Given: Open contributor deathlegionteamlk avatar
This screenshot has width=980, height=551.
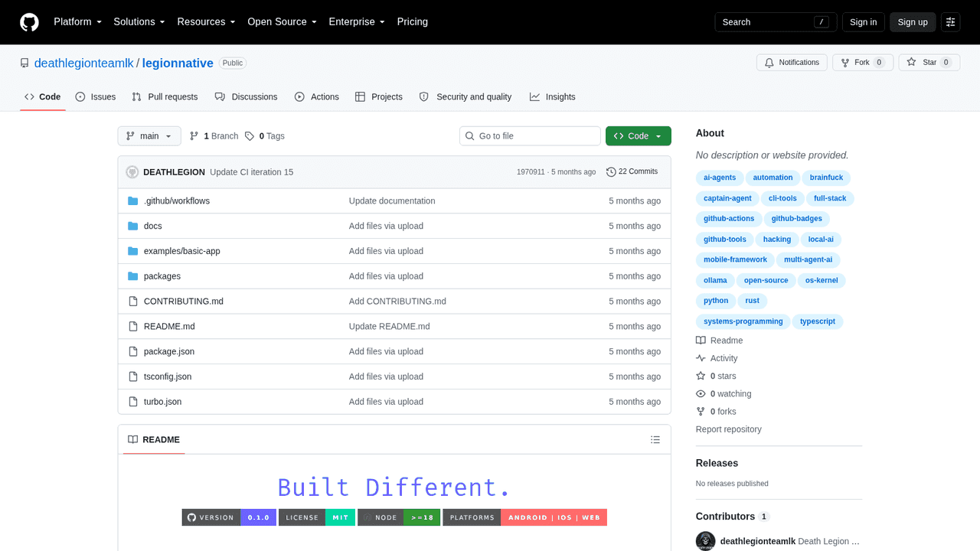Looking at the screenshot, I should point(706,541).
